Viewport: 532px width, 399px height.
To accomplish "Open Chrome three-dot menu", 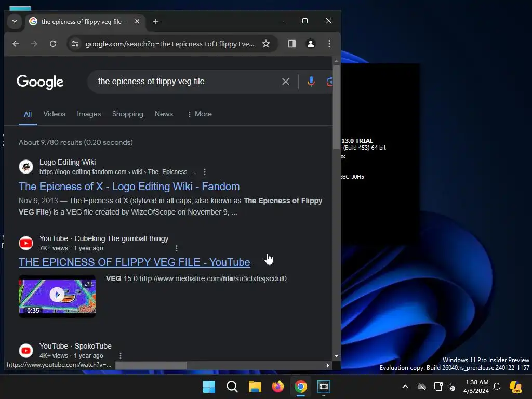I will point(329,44).
